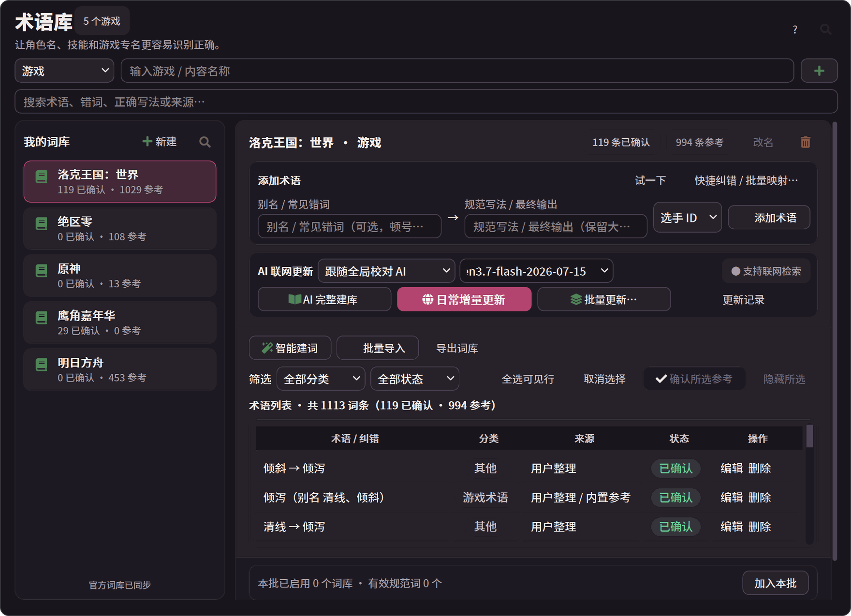Screen dimensions: 851x616
Task: Click the search icon in 我的词库 panel
Action: coord(205,142)
